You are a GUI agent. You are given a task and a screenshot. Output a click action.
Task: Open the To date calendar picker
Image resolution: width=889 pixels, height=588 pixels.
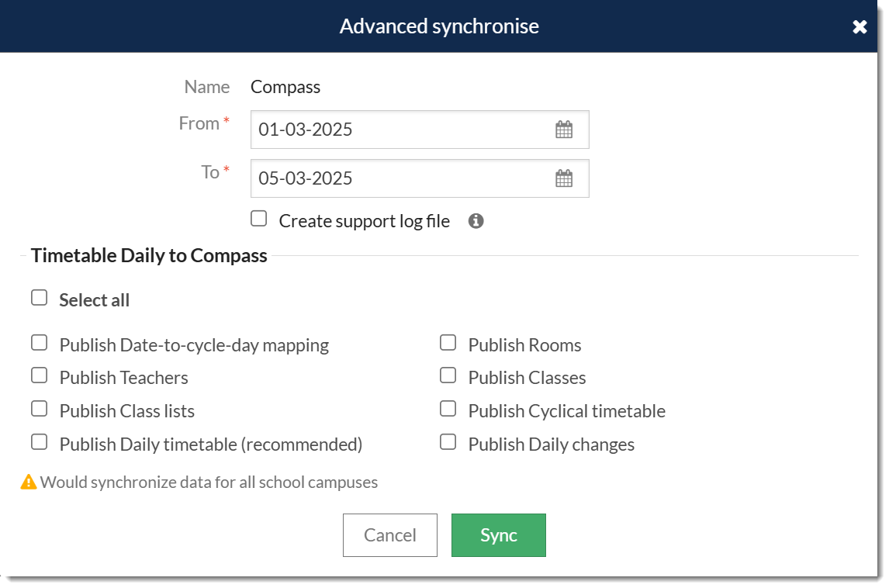[564, 178]
